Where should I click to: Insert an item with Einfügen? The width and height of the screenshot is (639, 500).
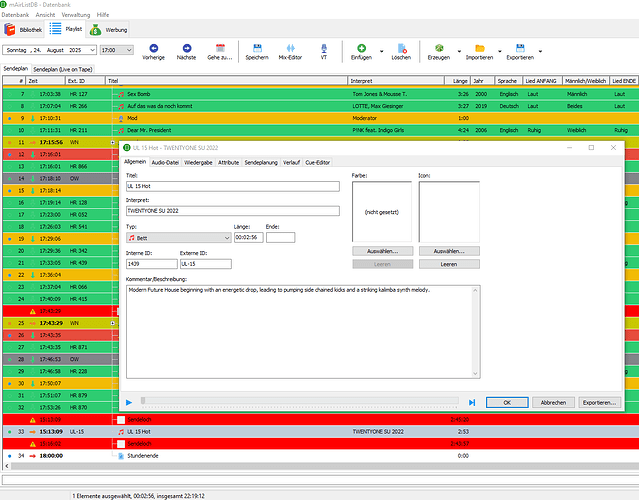pyautogui.click(x=361, y=52)
